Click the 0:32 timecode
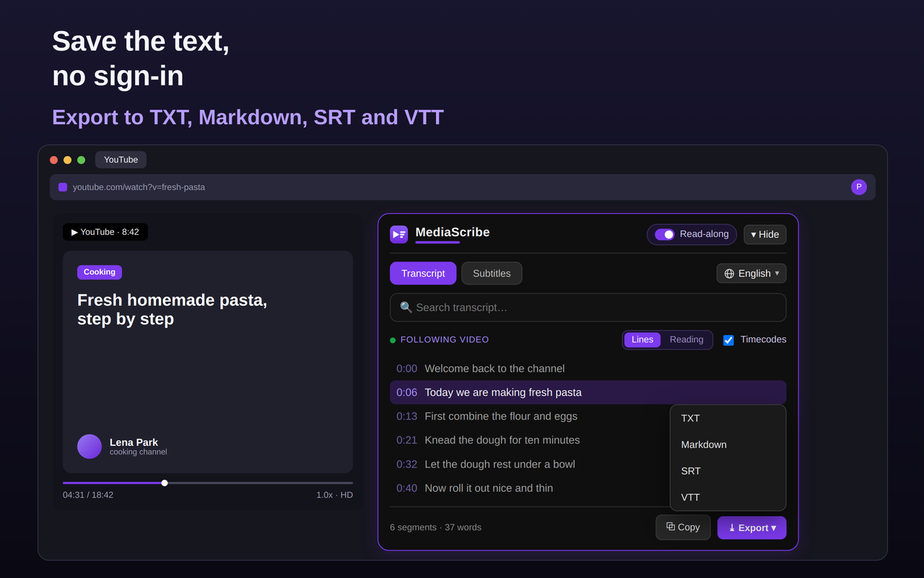This screenshot has width=924, height=578. (x=406, y=464)
